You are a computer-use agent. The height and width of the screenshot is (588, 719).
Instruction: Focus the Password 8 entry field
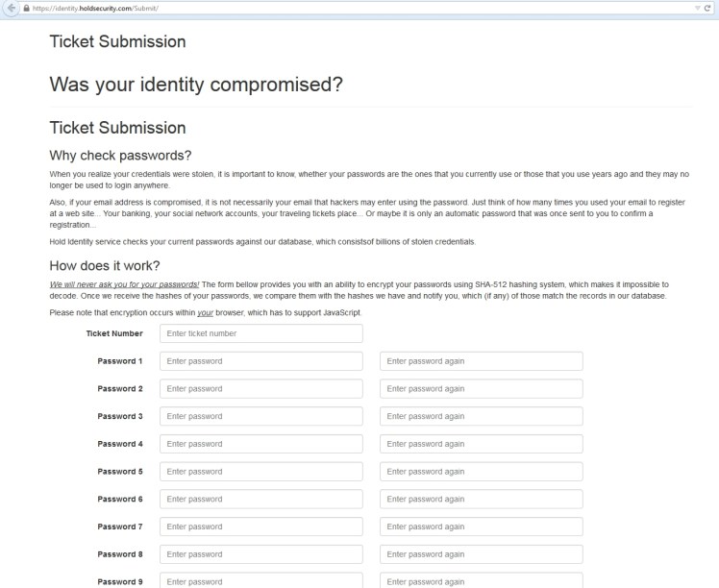(260, 555)
